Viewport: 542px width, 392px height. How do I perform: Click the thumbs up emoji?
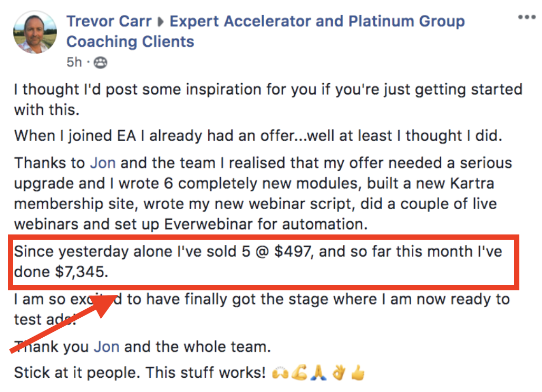358,373
